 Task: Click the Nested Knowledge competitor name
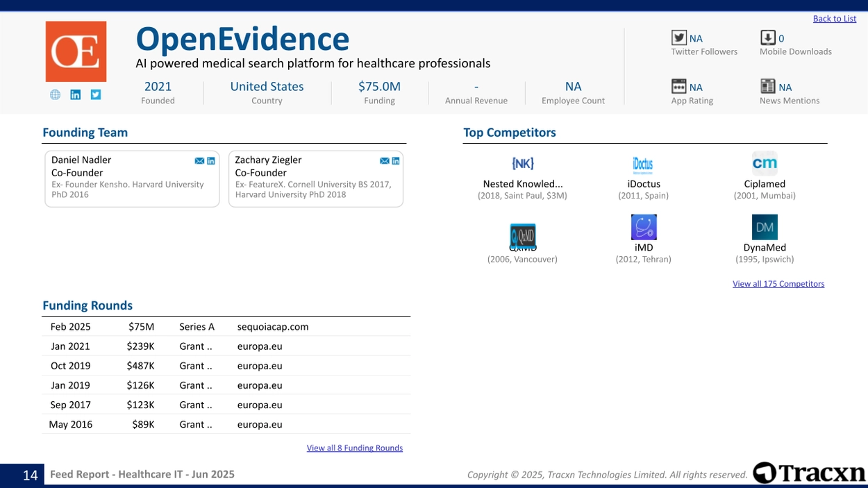522,184
